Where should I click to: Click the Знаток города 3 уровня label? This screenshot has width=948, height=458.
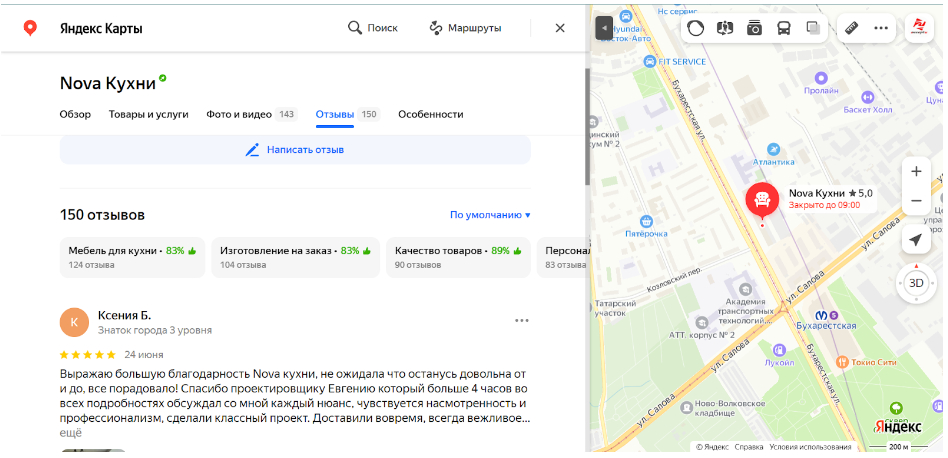point(155,331)
